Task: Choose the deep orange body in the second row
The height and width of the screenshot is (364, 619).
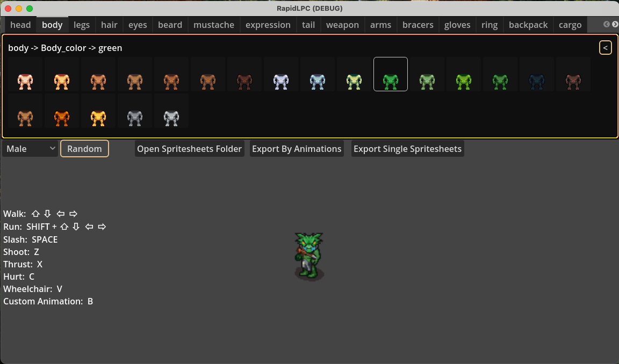Action: click(62, 111)
